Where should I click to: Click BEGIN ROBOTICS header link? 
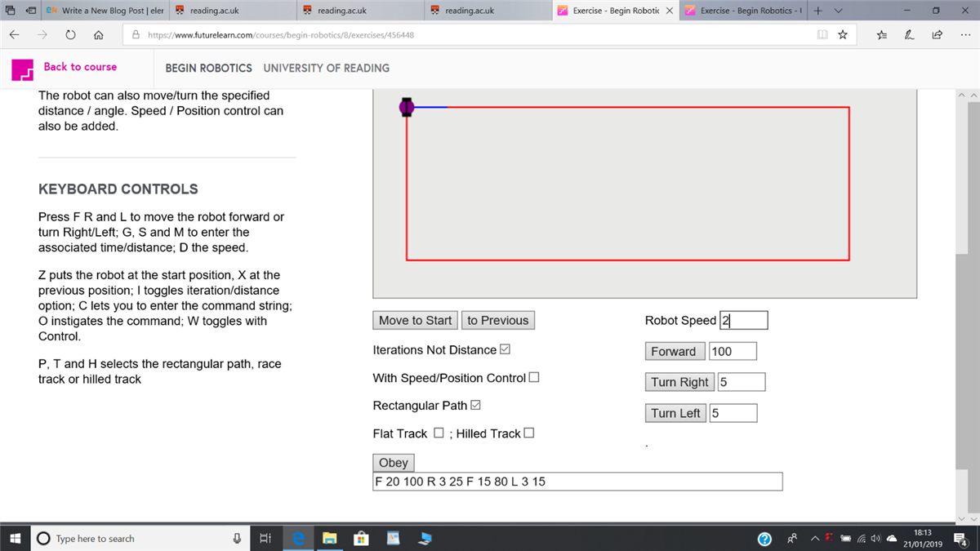point(208,68)
